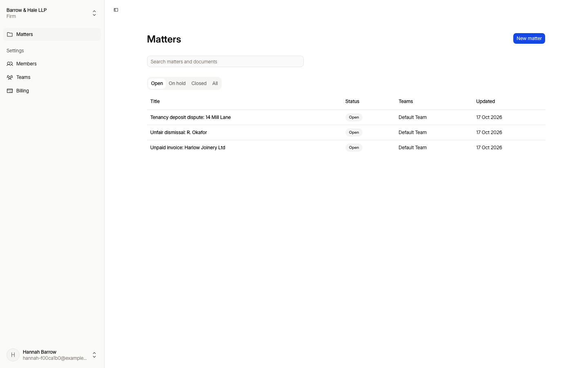The width and height of the screenshot is (588, 368).
Task: Click the Matters folder icon
Action: (x=10, y=34)
